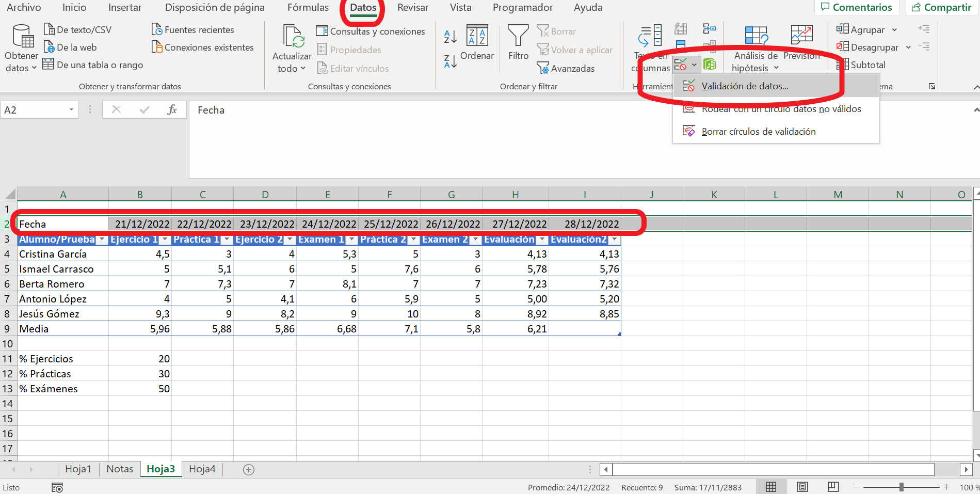Click the Consolidar icon
The width and height of the screenshot is (980, 494).
pyautogui.click(x=710, y=29)
